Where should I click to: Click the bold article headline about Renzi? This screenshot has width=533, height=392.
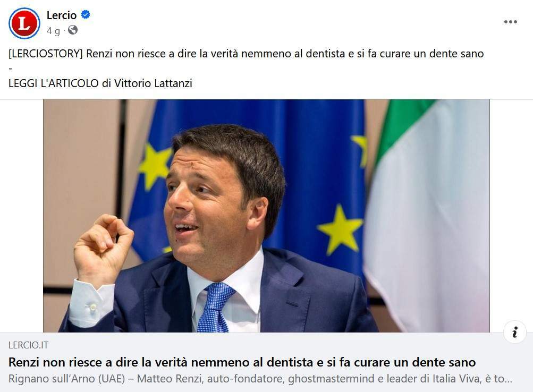(x=242, y=362)
